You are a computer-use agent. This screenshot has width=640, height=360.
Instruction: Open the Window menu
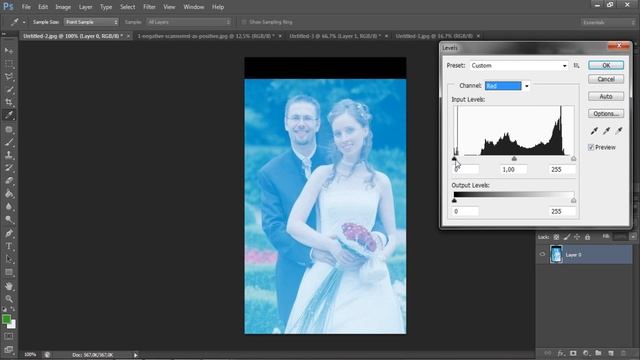pos(193,7)
